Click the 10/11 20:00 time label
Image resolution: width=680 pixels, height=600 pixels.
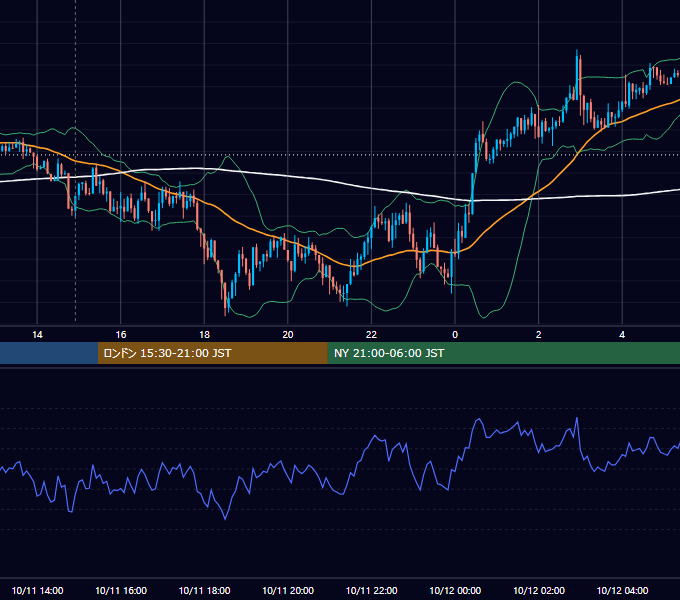(288, 590)
